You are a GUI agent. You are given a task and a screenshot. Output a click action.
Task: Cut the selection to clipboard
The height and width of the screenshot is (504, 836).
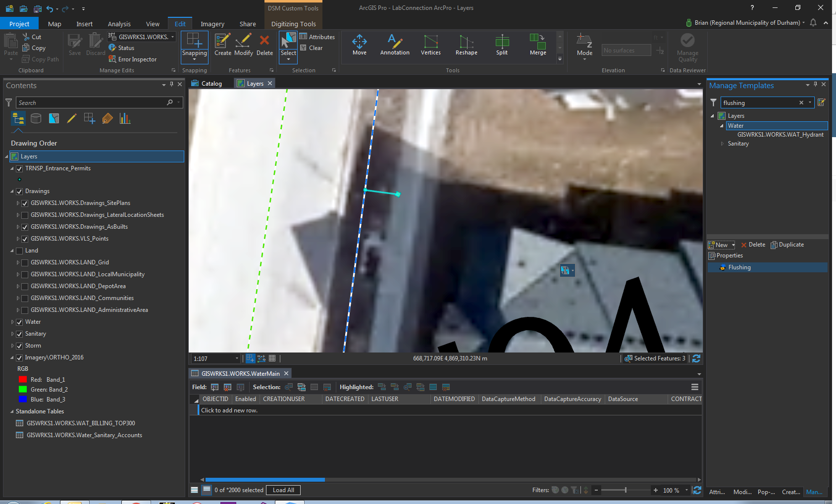click(32, 37)
